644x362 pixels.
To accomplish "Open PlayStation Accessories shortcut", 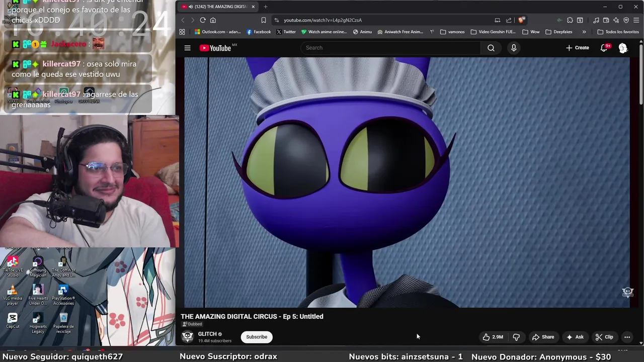I will coord(63,295).
